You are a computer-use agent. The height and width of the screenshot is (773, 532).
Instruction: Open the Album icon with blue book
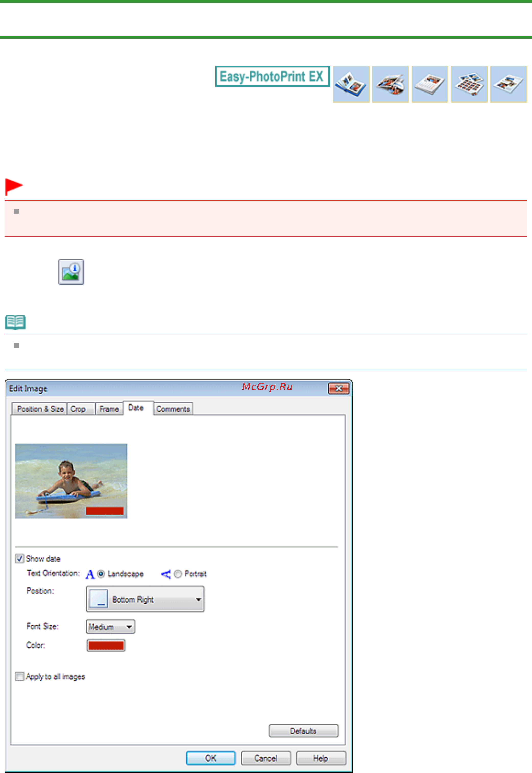coord(351,84)
